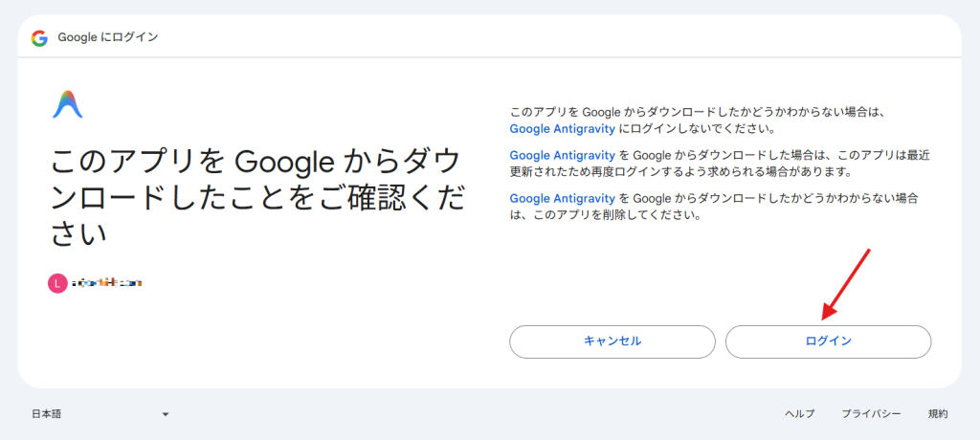Open the プライバシー footer link
This screenshot has height=440, width=980.
[871, 414]
